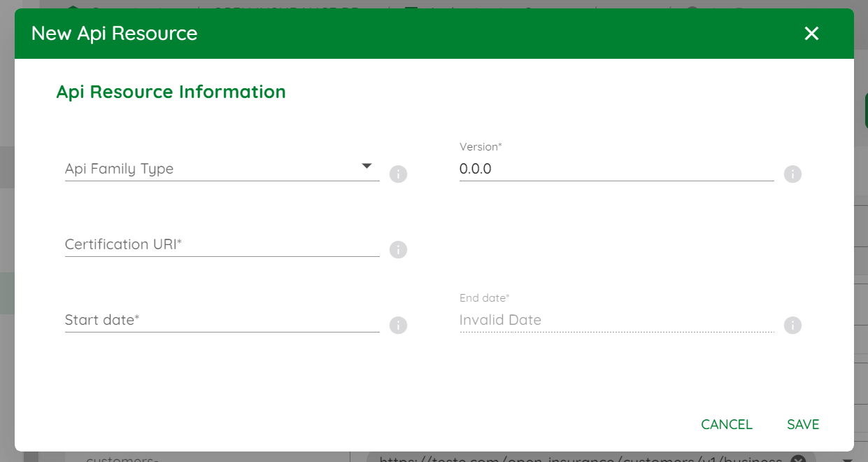
Task: Click the SAVE button
Action: coord(803,424)
